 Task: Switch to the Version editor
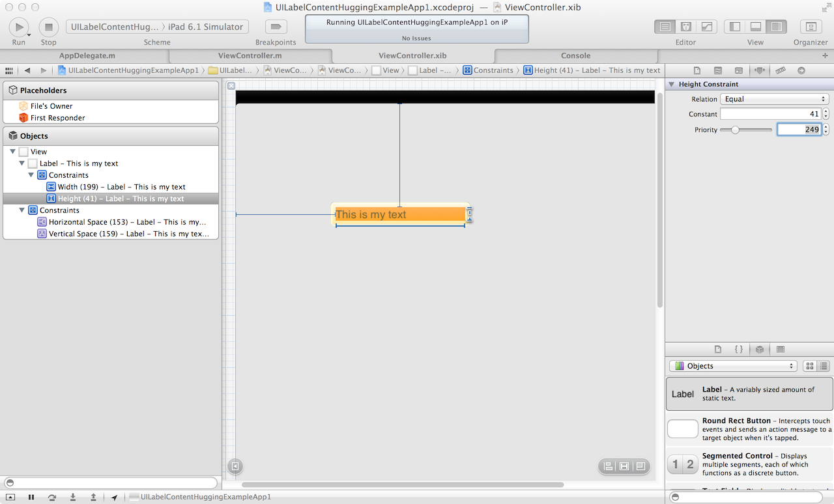(x=706, y=27)
